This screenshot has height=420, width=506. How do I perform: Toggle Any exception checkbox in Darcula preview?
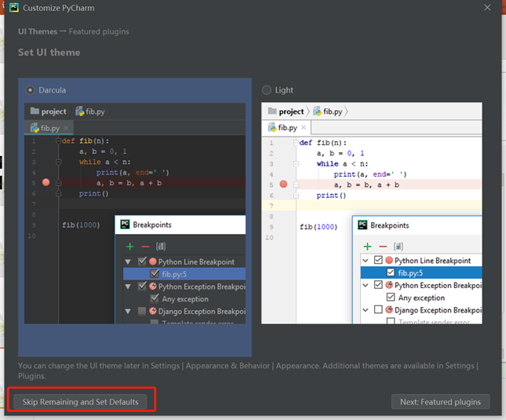click(155, 298)
